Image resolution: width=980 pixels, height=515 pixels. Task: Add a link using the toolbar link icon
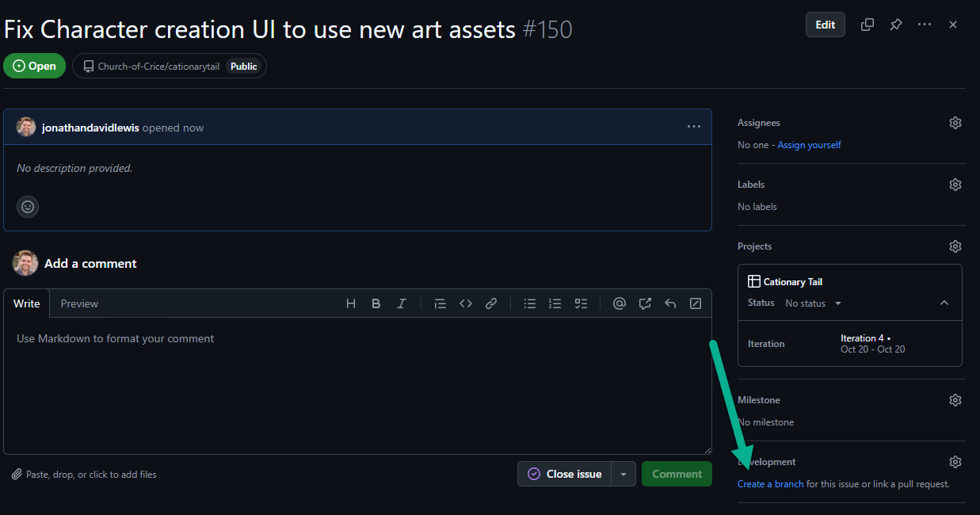(491, 303)
